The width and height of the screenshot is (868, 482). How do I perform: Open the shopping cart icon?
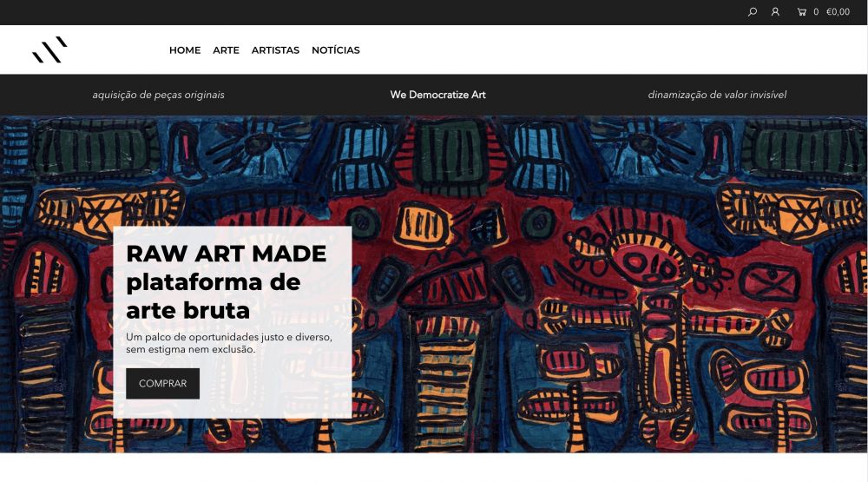(x=801, y=11)
